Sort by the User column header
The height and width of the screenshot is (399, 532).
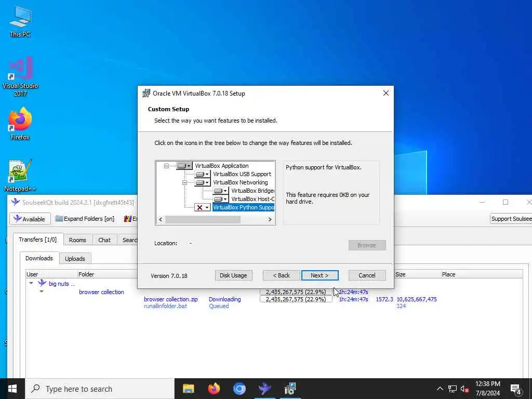click(51, 274)
